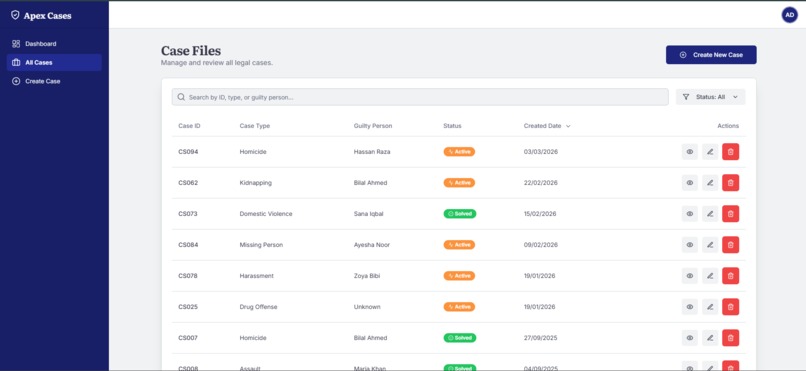Edit case CS007
Viewport: 806px width, 371px height.
point(710,338)
